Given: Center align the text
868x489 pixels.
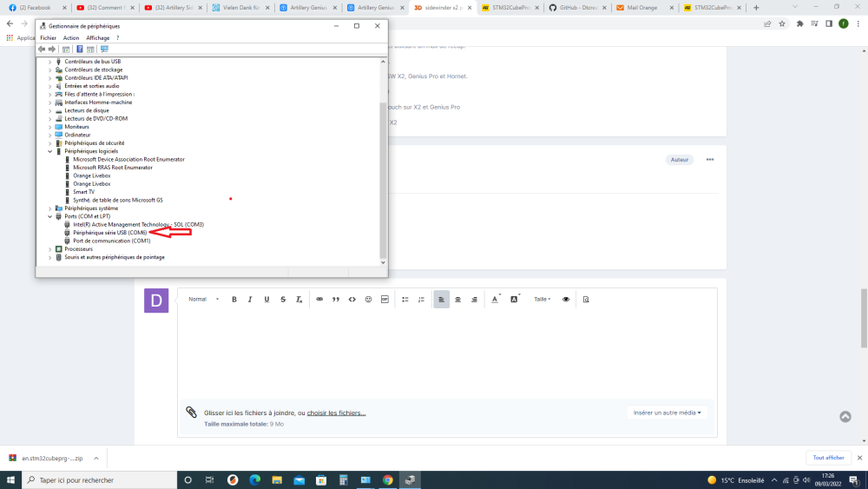Looking at the screenshot, I should 457,299.
